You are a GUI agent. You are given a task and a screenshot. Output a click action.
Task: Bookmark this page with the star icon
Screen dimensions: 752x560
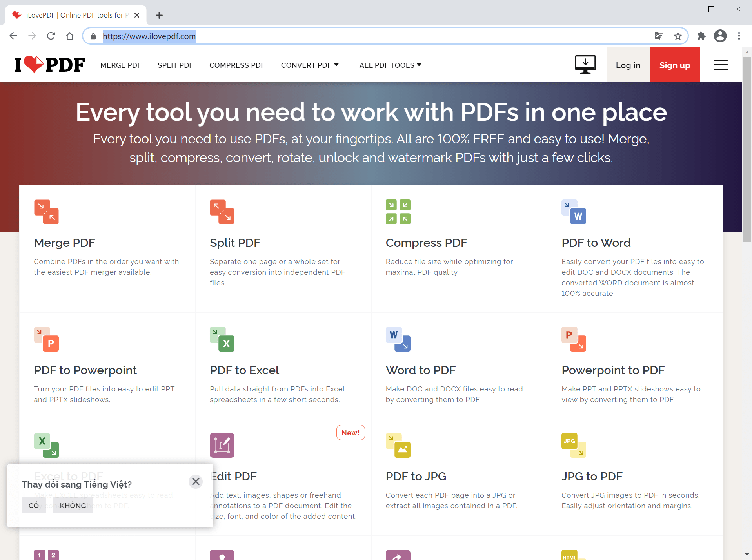click(678, 36)
